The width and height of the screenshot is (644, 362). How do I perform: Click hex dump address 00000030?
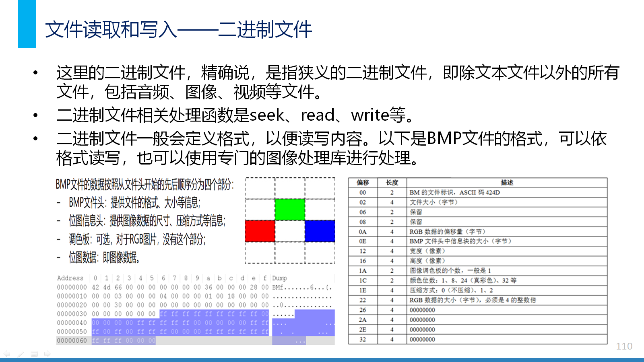(72, 314)
